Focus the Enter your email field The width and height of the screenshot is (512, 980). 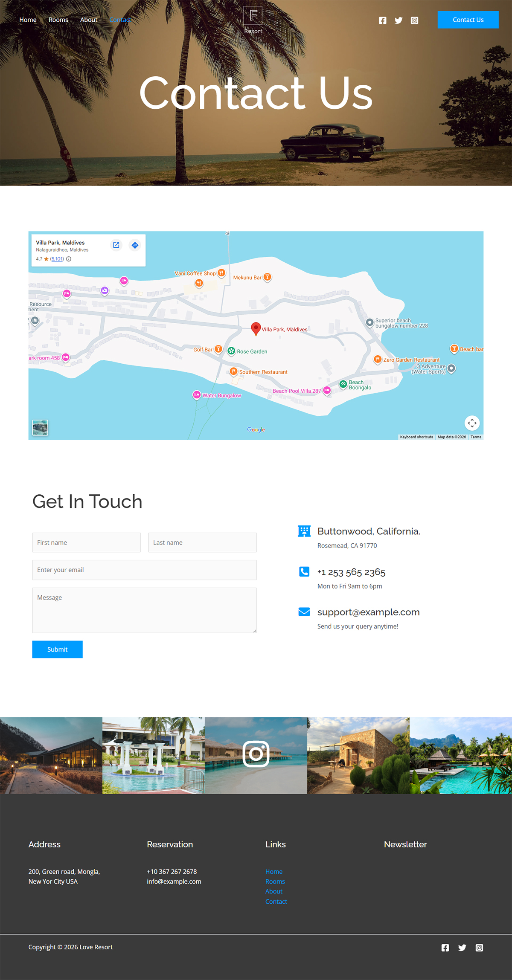click(x=144, y=570)
